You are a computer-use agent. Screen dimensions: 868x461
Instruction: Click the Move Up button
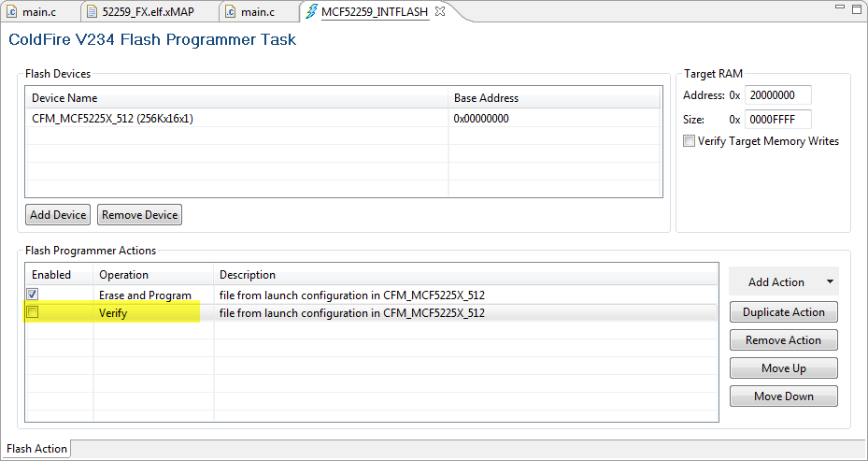pyautogui.click(x=783, y=368)
